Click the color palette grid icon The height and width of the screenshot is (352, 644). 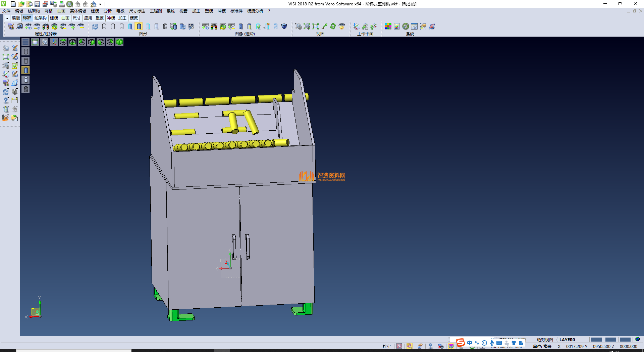(x=388, y=27)
